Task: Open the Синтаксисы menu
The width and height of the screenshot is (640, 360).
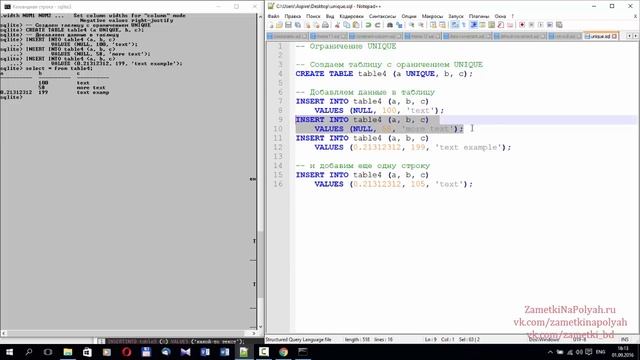Action: (x=382, y=16)
